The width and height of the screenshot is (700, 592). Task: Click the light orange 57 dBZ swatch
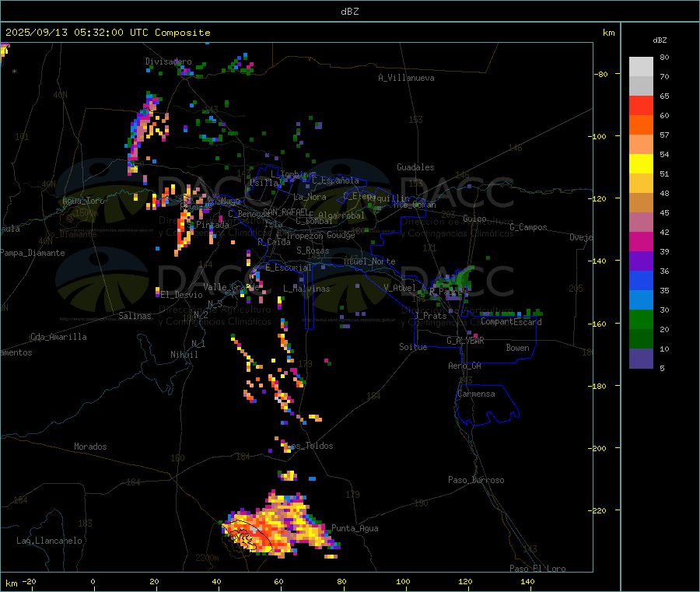[641, 144]
